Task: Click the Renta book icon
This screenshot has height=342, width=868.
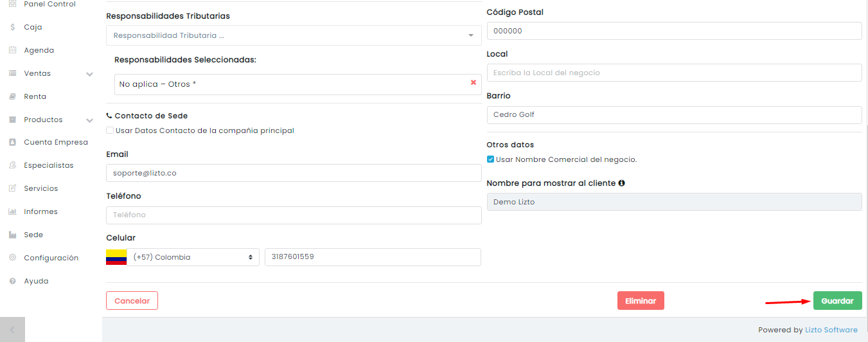Action: click(x=12, y=96)
